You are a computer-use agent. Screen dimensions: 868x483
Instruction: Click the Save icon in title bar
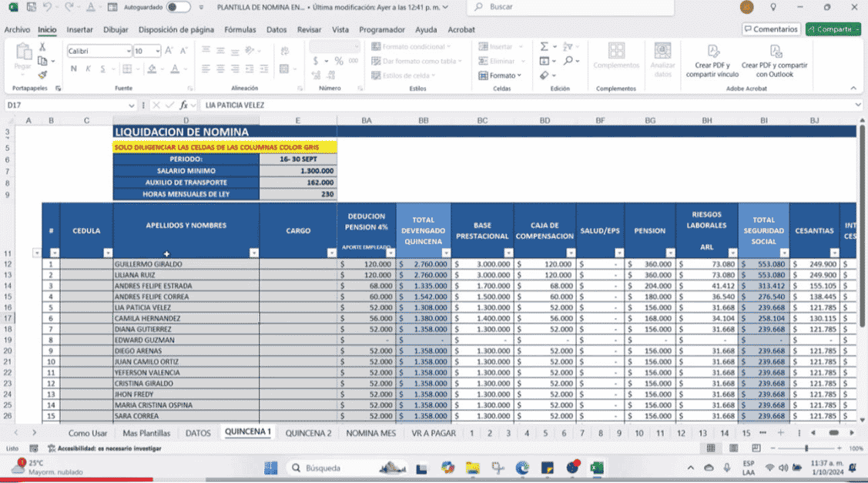click(x=31, y=7)
